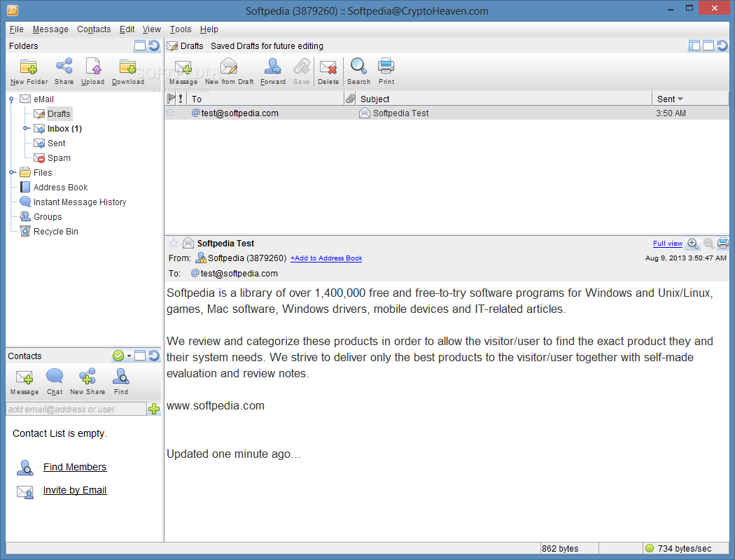Zoom out on message preview
735x560 pixels.
coord(708,243)
